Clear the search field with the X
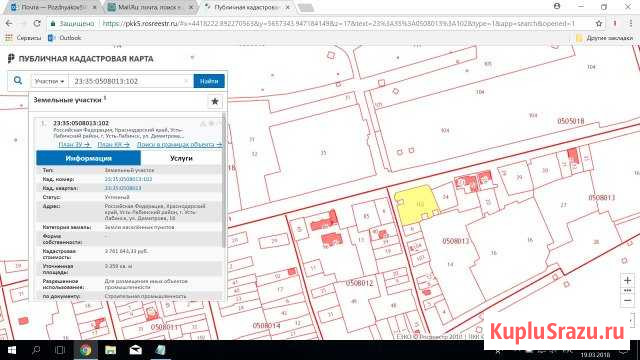640x360 pixels. click(x=187, y=81)
